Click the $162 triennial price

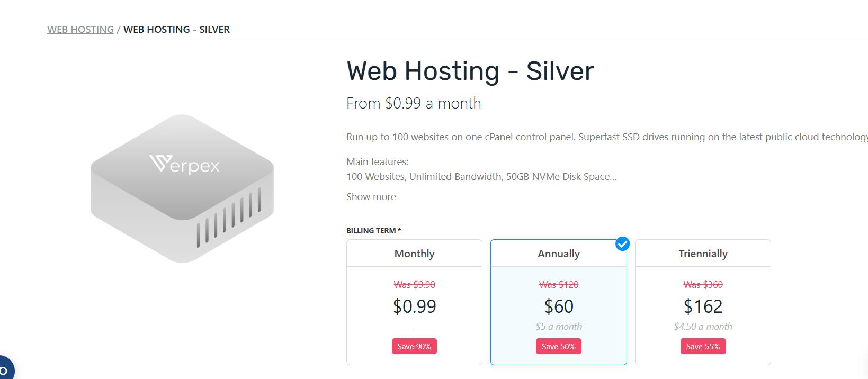(703, 306)
